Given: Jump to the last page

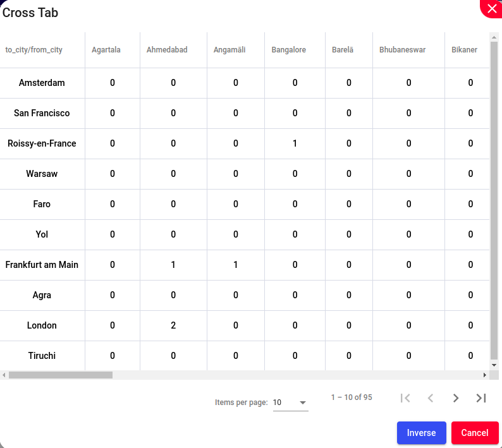Looking at the screenshot, I should point(481,398).
